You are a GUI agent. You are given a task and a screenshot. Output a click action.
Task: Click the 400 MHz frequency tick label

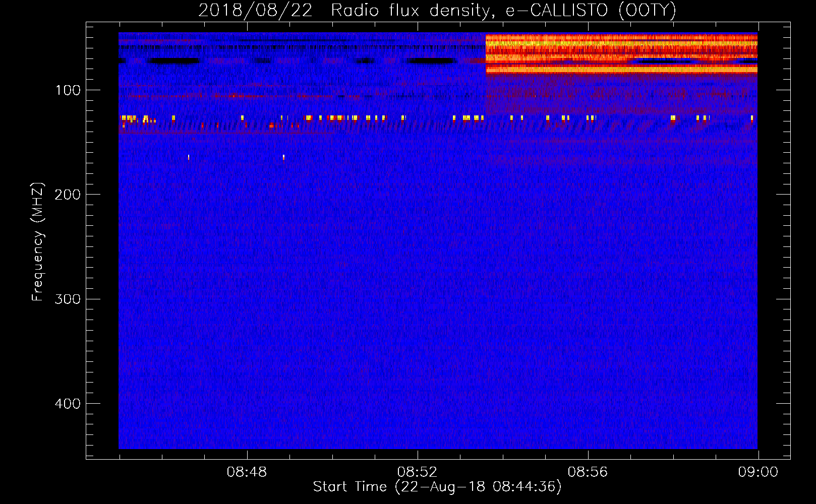(68, 404)
